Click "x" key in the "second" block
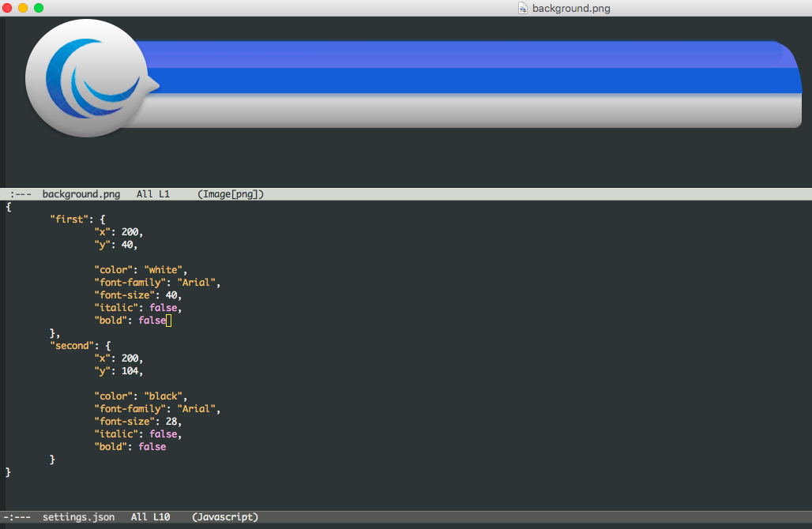Screen dimensions: 812x529 (103, 358)
